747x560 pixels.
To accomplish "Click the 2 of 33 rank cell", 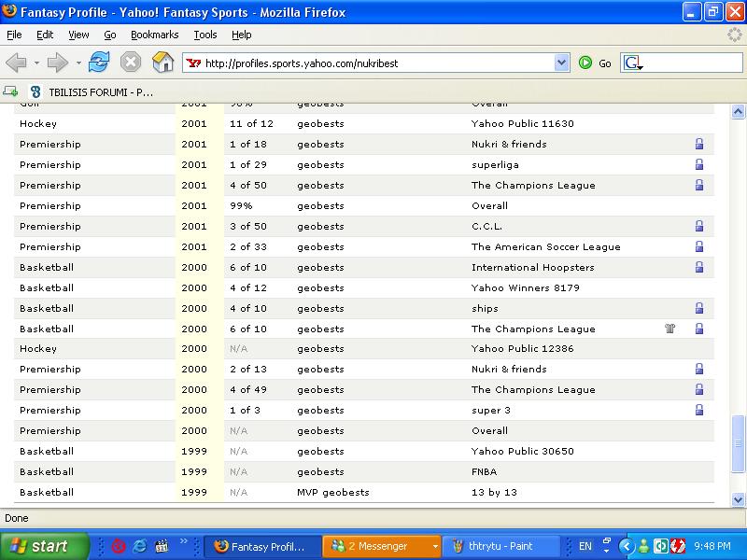I will 248,246.
